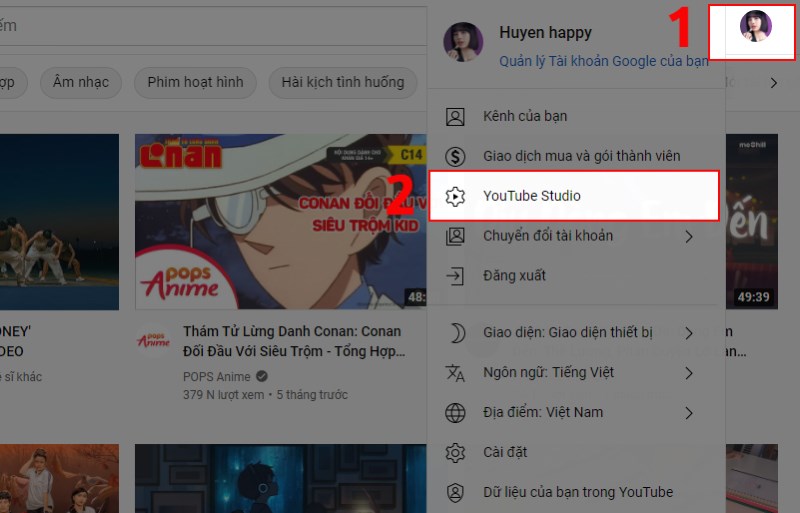The height and width of the screenshot is (513, 800).
Task: Click the translate icon for Ngôn ngữ
Action: (455, 373)
